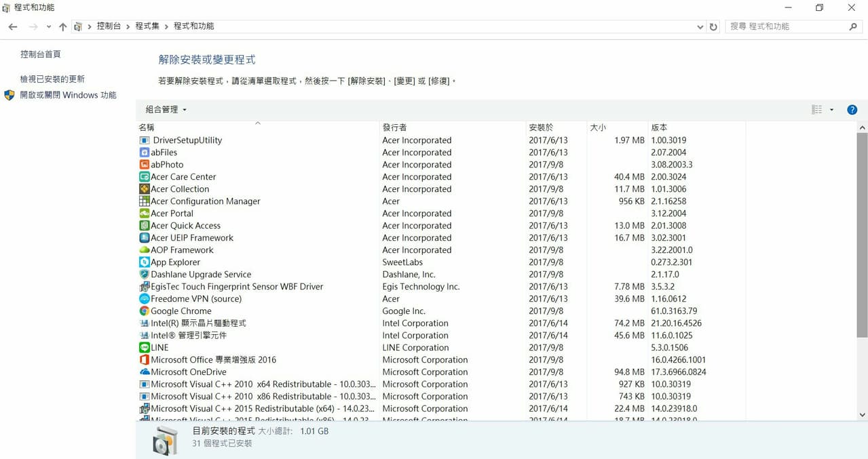Select the Microsoft OneDrive row name
Screen dimensions: 868x459
(x=189, y=372)
